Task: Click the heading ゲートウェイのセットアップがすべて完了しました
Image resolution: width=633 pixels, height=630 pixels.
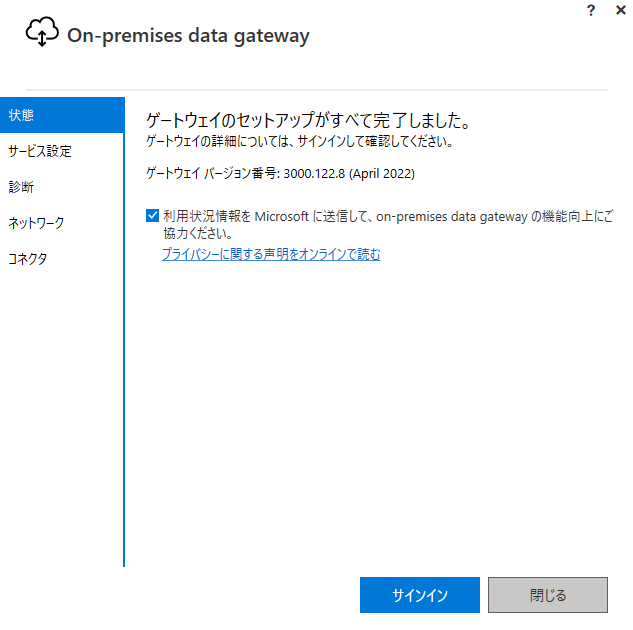Action: click(308, 120)
